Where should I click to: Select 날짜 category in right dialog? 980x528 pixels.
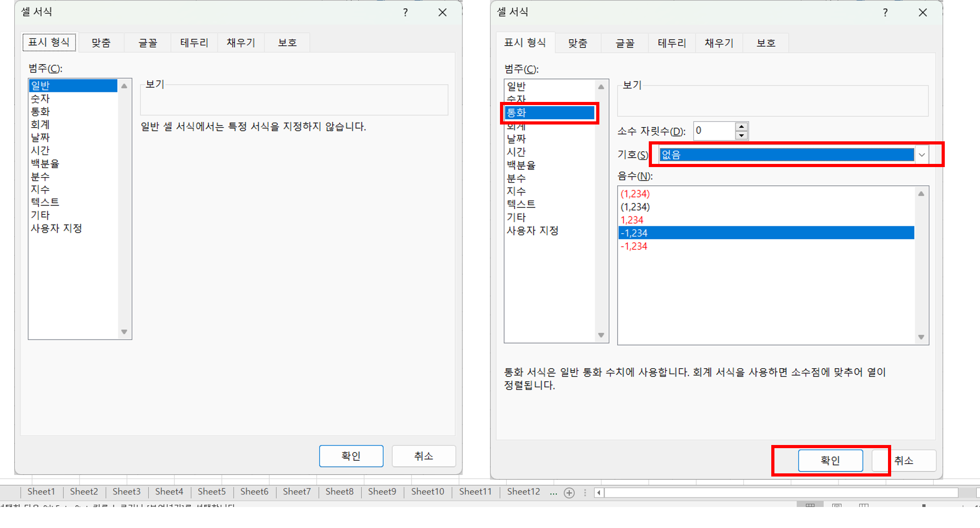(x=549, y=139)
